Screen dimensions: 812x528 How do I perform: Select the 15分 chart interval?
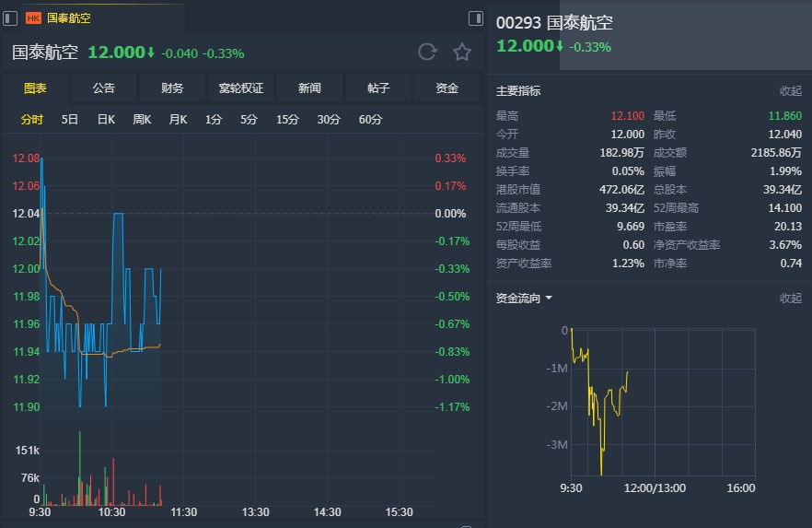pyautogui.click(x=287, y=120)
